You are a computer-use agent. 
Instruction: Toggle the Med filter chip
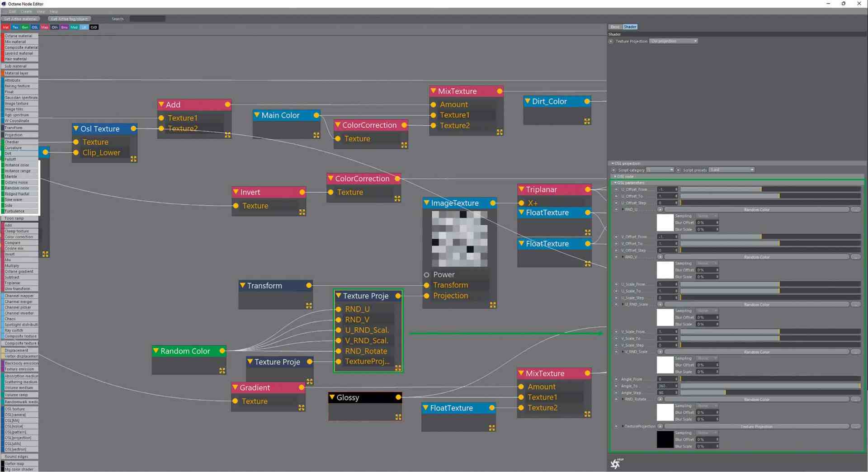pos(74,27)
